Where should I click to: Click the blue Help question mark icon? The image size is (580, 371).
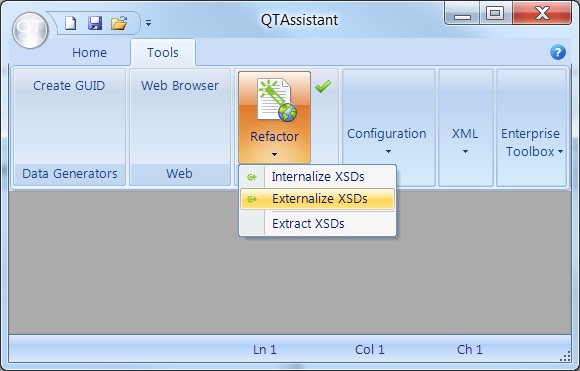tap(557, 52)
